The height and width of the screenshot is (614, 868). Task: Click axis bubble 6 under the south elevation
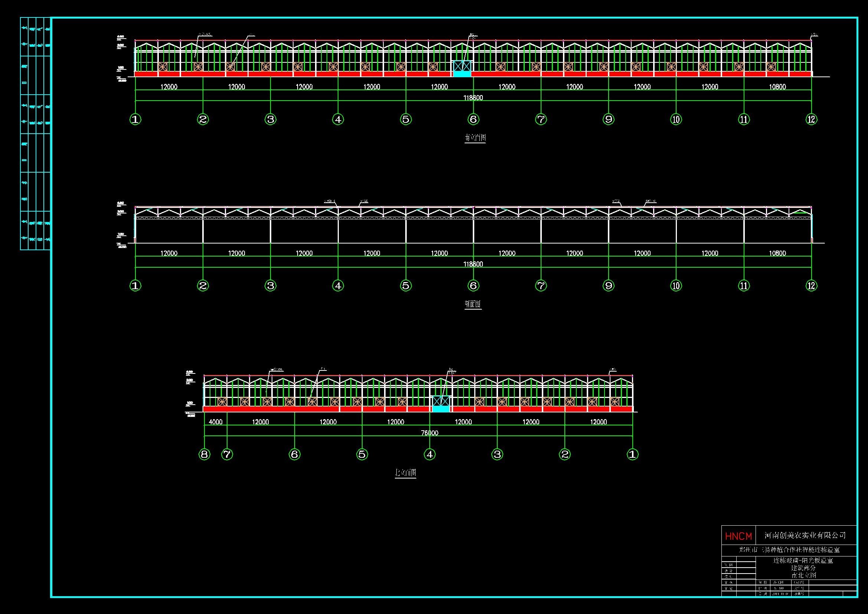(473, 120)
